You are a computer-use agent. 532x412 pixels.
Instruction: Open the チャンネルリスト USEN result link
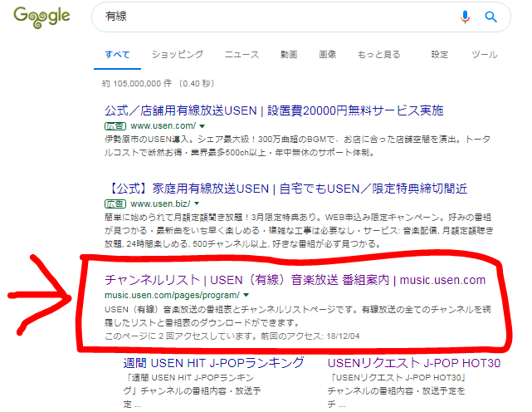[295, 279]
